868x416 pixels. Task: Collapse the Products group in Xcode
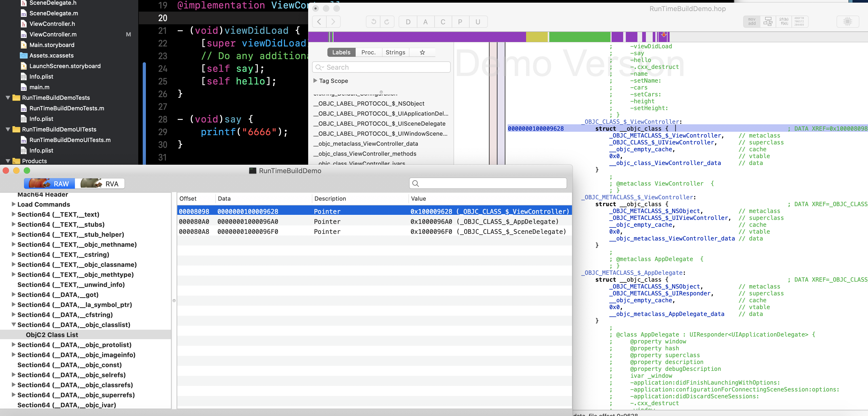pos(8,161)
